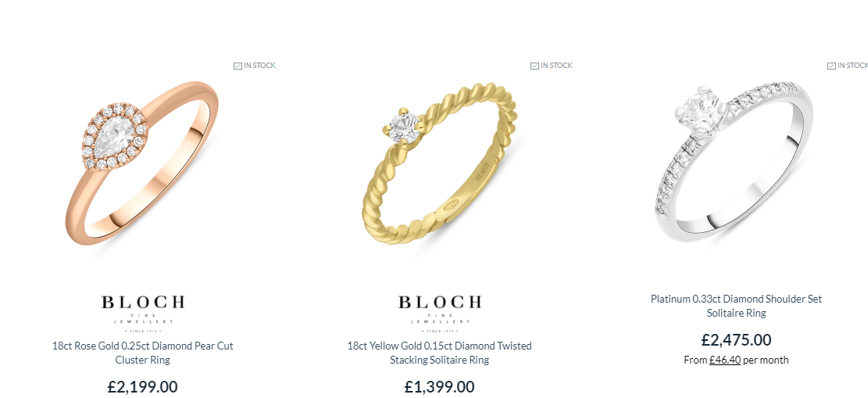The height and width of the screenshot is (398, 868).
Task: Open Platinum 0.33ct Diamond Shoulder Set Solitaire Ring
Action: click(x=736, y=306)
